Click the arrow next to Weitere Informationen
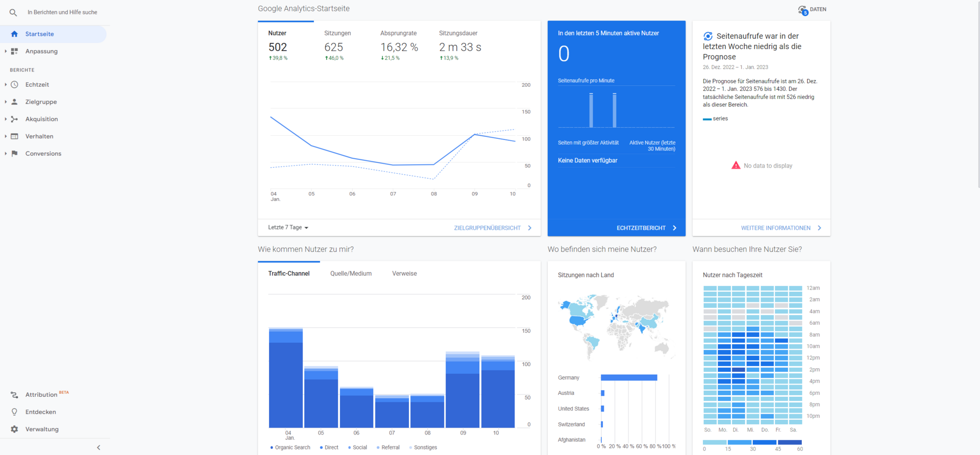The height and width of the screenshot is (455, 980). click(820, 228)
